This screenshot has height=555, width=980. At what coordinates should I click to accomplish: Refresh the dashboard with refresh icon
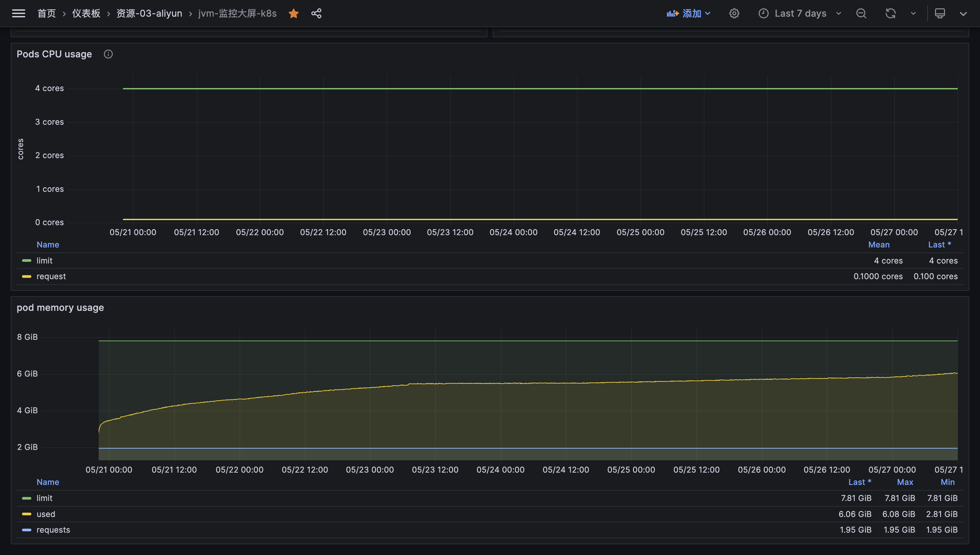(890, 14)
